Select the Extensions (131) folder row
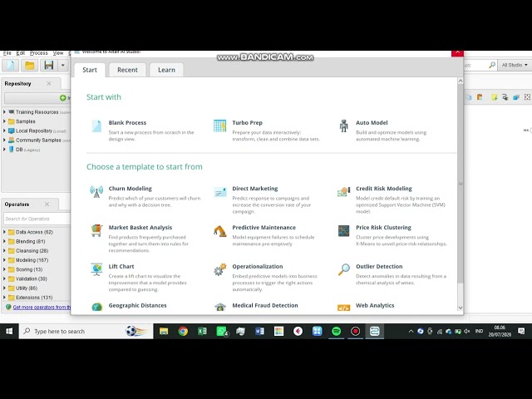 34,298
